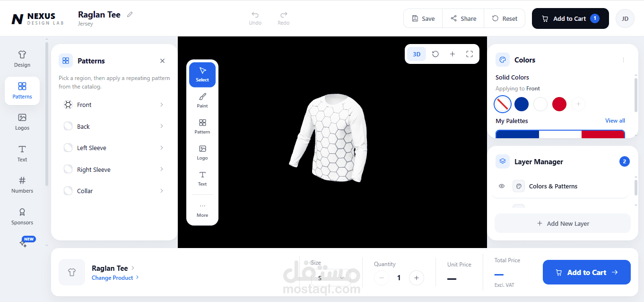The width and height of the screenshot is (644, 302).
Task: Click the Share button
Action: (463, 18)
